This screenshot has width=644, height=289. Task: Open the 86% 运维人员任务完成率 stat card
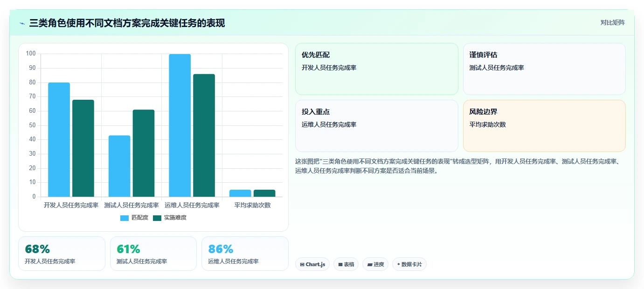click(245, 254)
